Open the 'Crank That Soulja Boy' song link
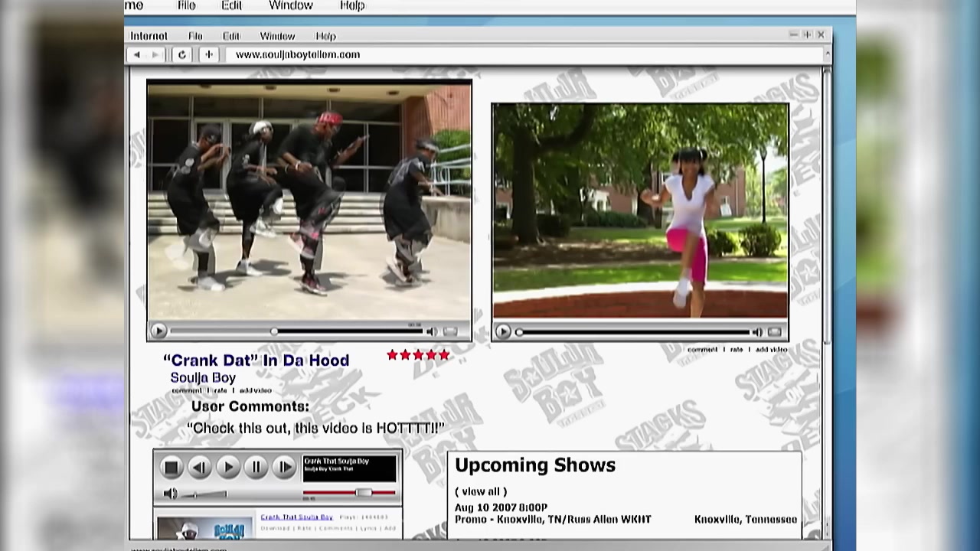This screenshot has height=551, width=980. [x=296, y=517]
